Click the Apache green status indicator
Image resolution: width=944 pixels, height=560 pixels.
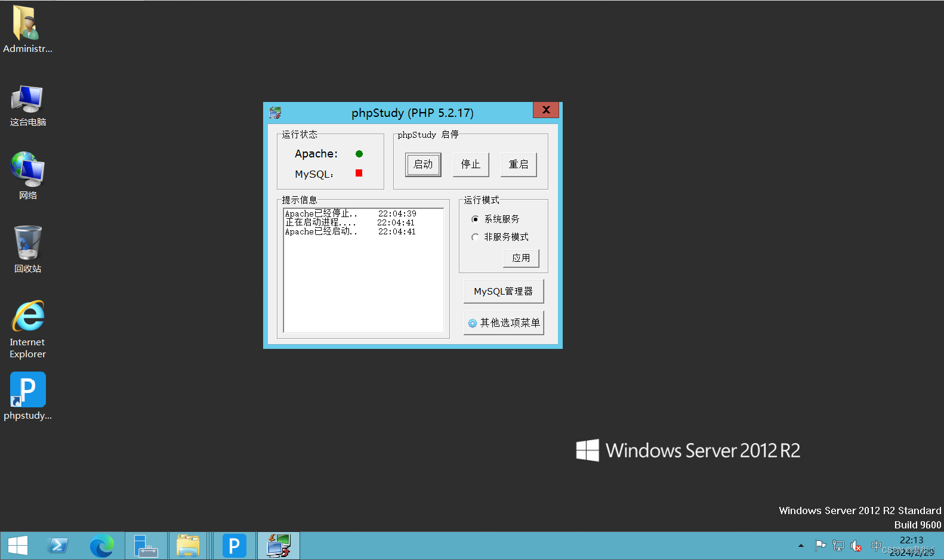point(359,154)
